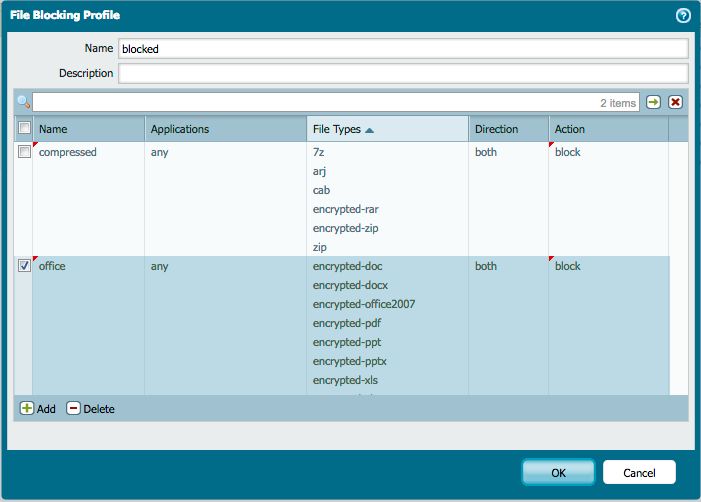Open the help icon in title bar
This screenshot has height=502, width=701.
(683, 15)
